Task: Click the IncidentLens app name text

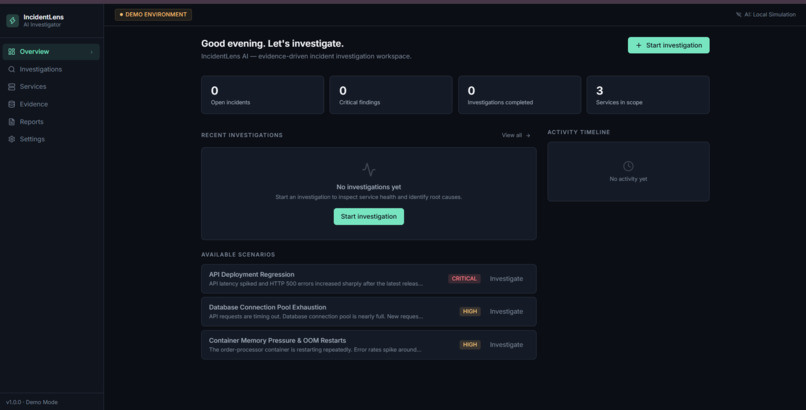Action: [44, 17]
